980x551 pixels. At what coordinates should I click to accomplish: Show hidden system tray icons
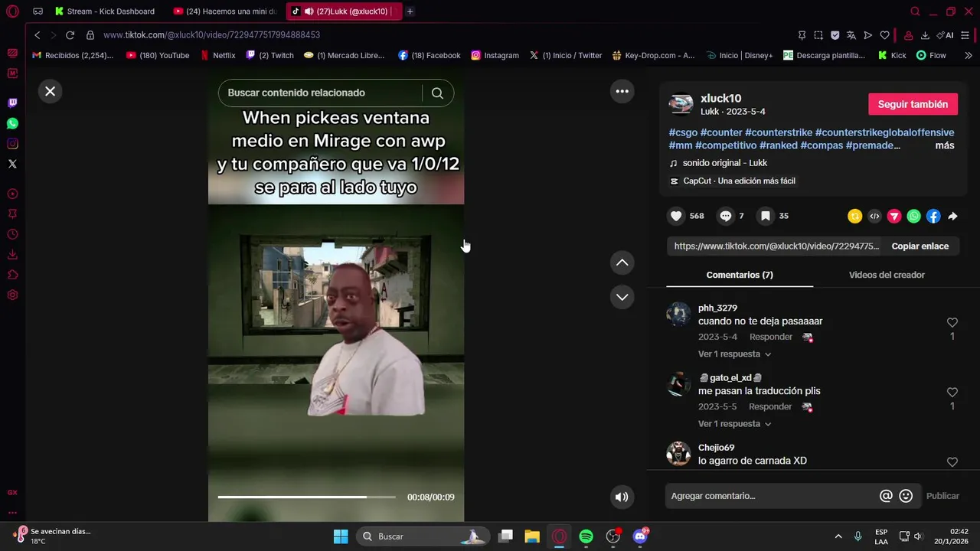tap(838, 536)
